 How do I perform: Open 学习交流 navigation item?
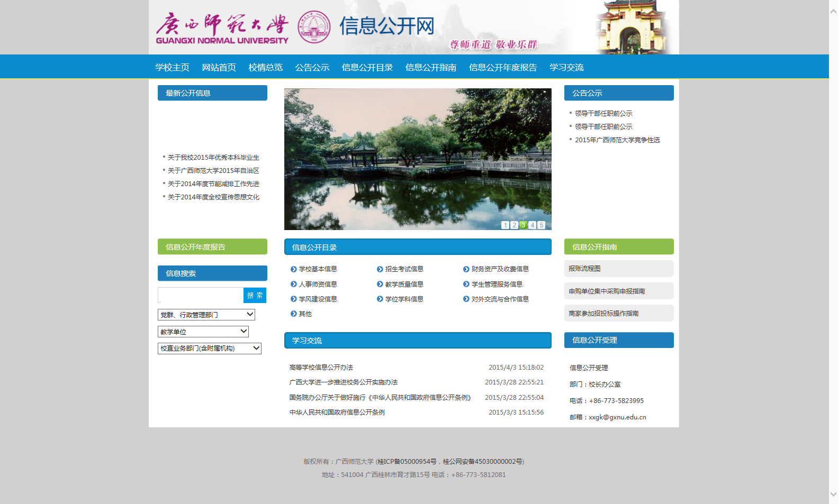point(566,67)
